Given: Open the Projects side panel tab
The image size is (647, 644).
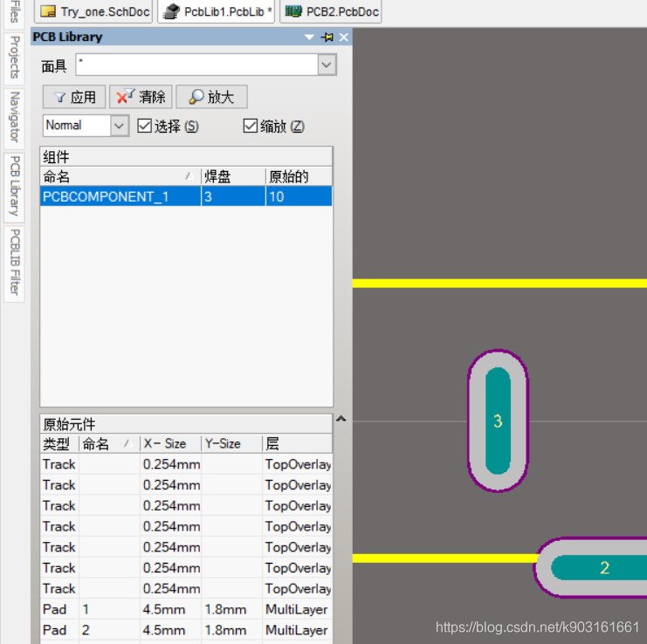Looking at the screenshot, I should pyautogui.click(x=14, y=57).
